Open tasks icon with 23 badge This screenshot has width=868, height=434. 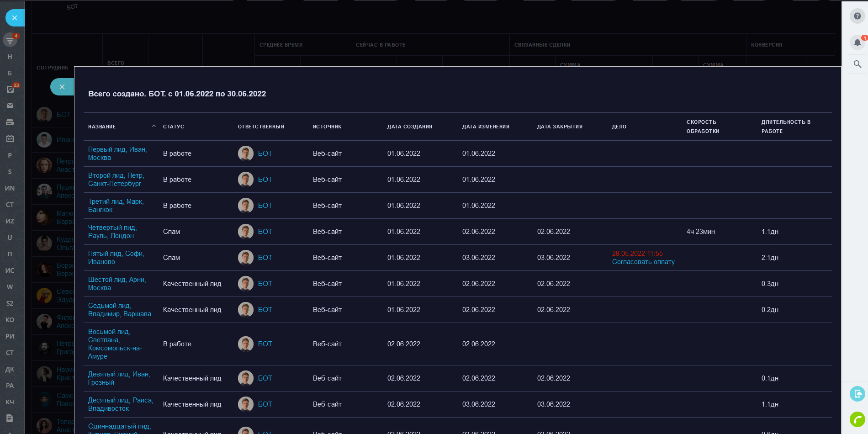click(10, 89)
